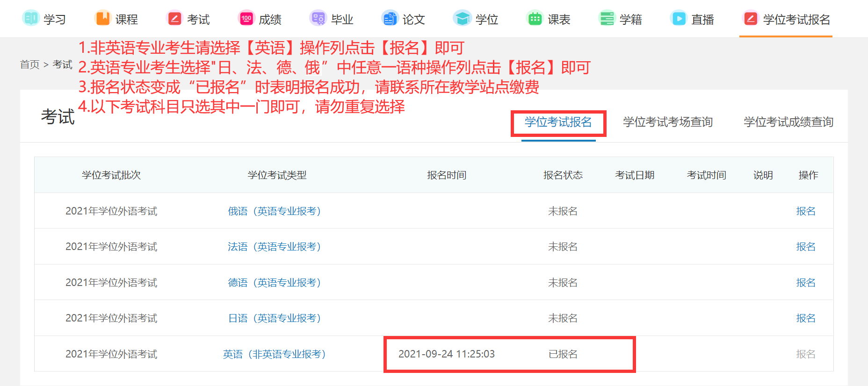The width and height of the screenshot is (868, 386).
Task: Open the 英语（非英语专业报考）exam type link
Action: (x=274, y=354)
